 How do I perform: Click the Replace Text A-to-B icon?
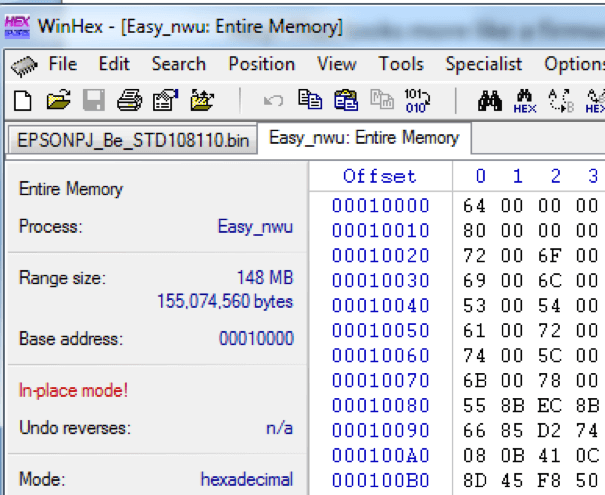561,101
